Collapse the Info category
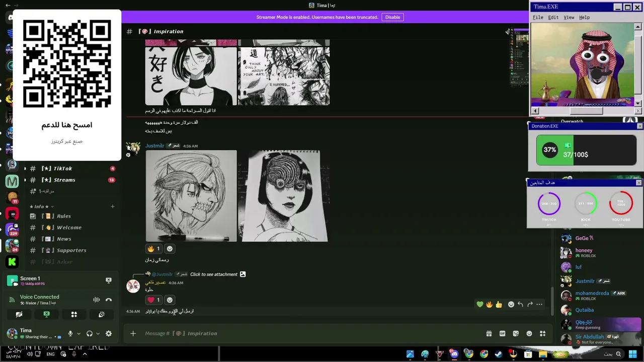The image size is (644, 362). [x=41, y=206]
